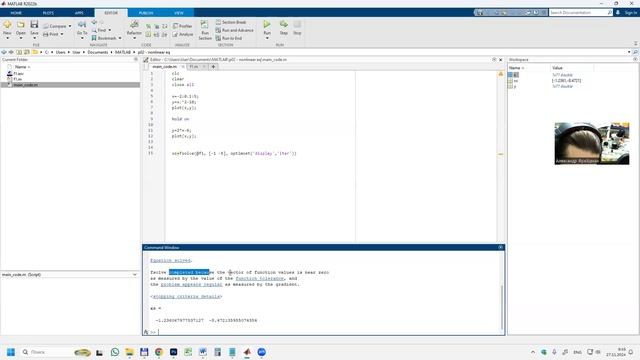Click the Step button

283,27
